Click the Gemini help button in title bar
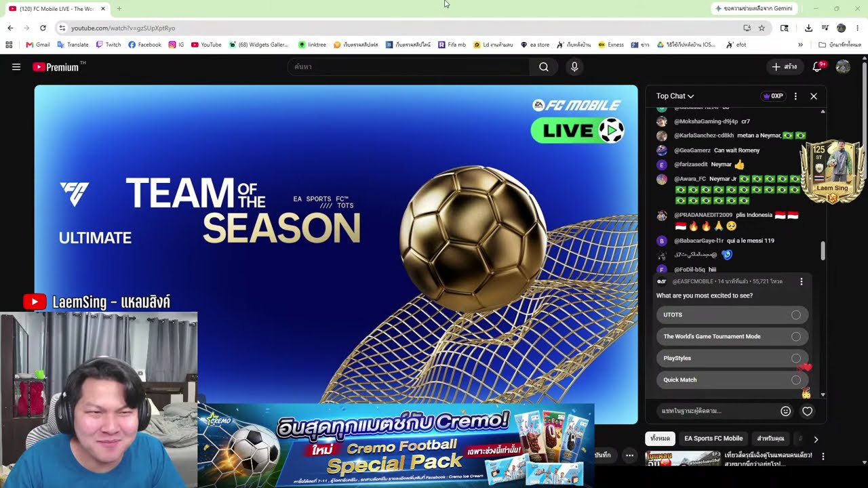This screenshot has height=488, width=868. [x=753, y=8]
